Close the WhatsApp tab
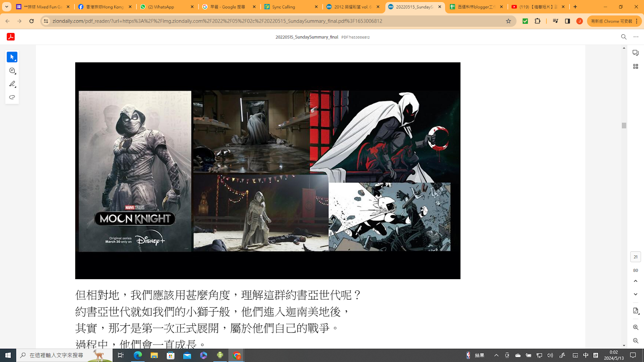Screen dimensions: 644x362 pos(192,7)
